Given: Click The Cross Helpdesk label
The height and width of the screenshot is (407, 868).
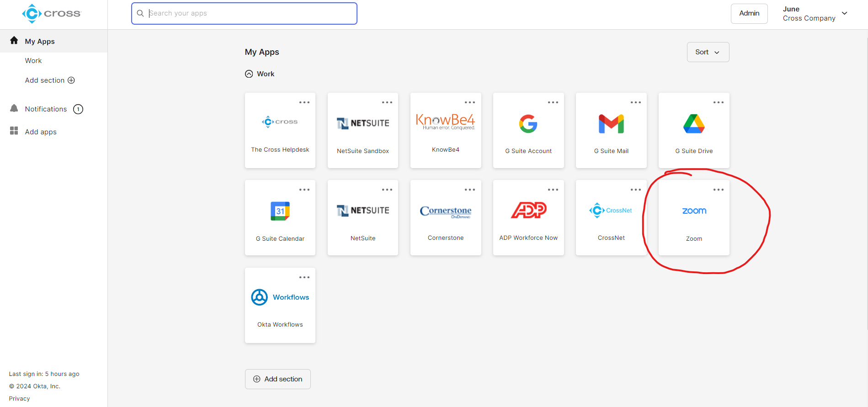Looking at the screenshot, I should [x=280, y=149].
